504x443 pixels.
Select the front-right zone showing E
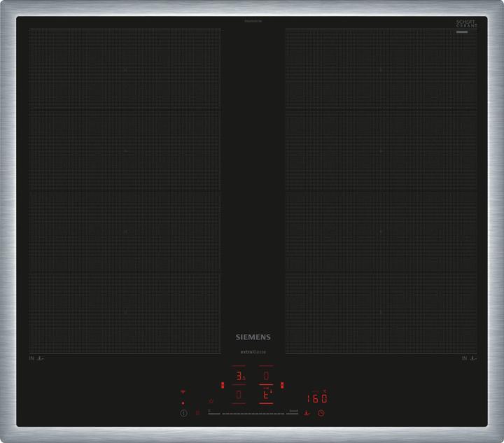tap(266, 395)
